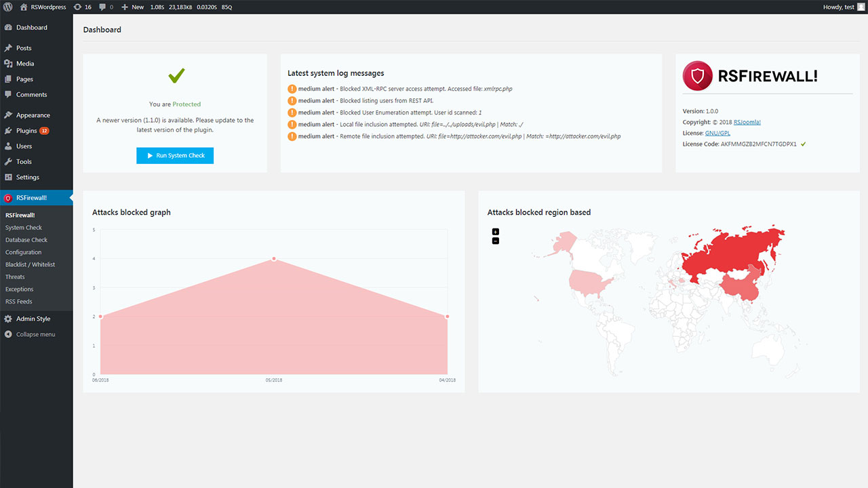
Task: Click the Collapse menu arrow icon
Action: tap(8, 335)
